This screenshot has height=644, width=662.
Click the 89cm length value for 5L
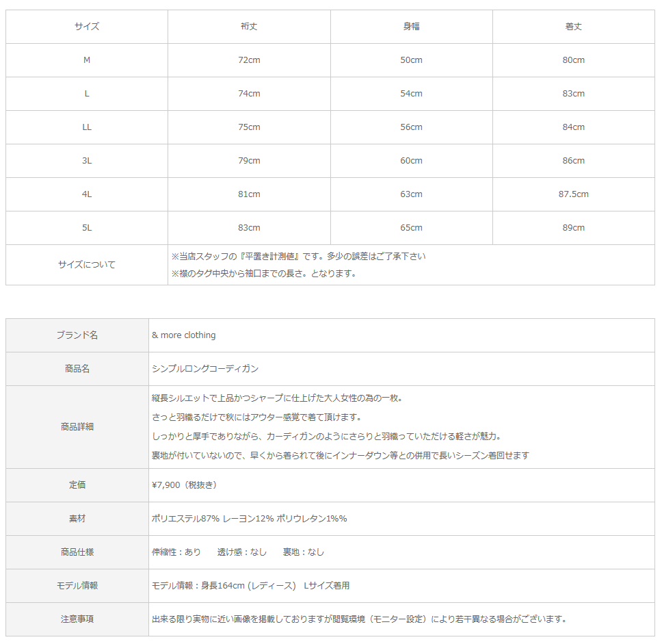pos(573,228)
